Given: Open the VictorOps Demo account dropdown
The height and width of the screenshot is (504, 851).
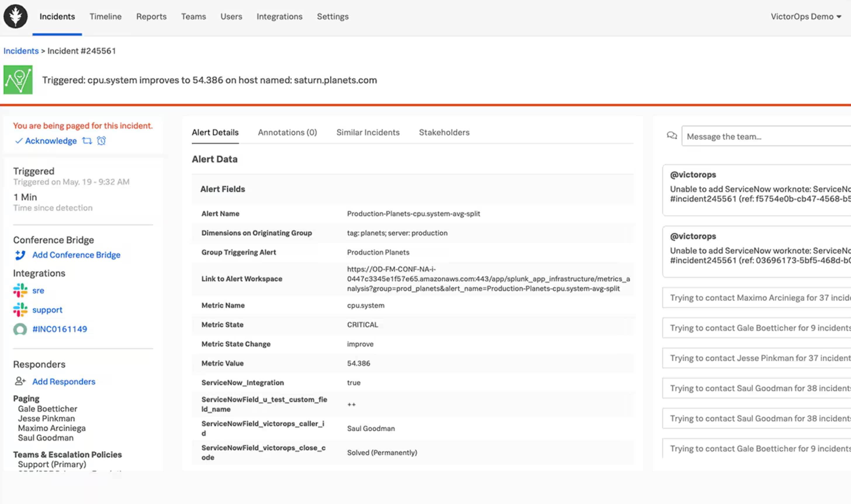Looking at the screenshot, I should tap(806, 16).
